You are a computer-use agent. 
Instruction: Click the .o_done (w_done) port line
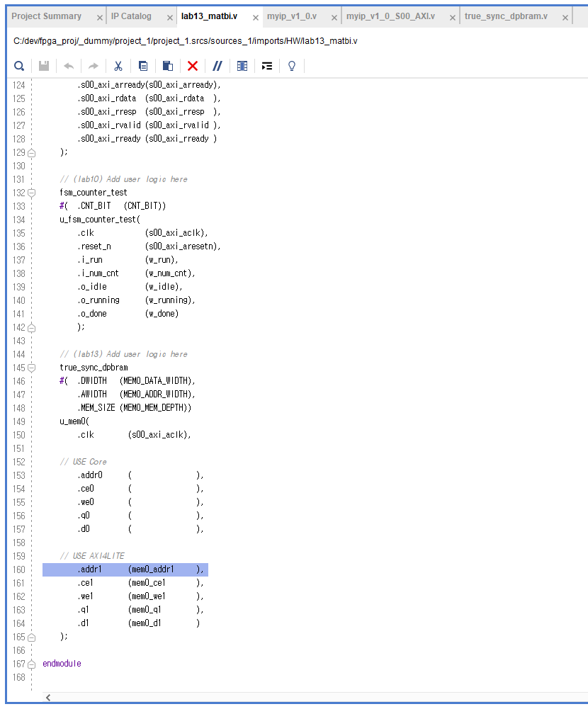coord(128,314)
